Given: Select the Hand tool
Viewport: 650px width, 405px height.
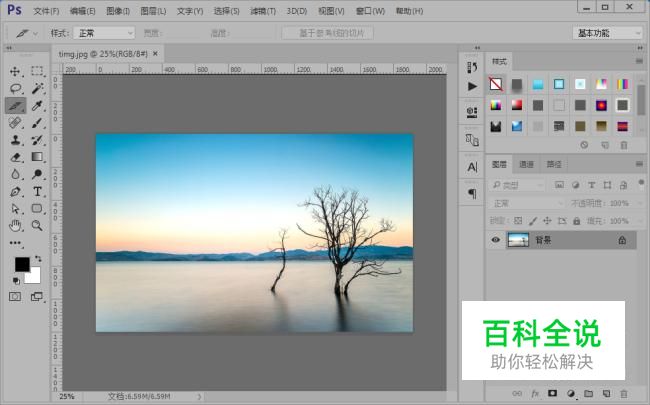Looking at the screenshot, I should point(15,225).
